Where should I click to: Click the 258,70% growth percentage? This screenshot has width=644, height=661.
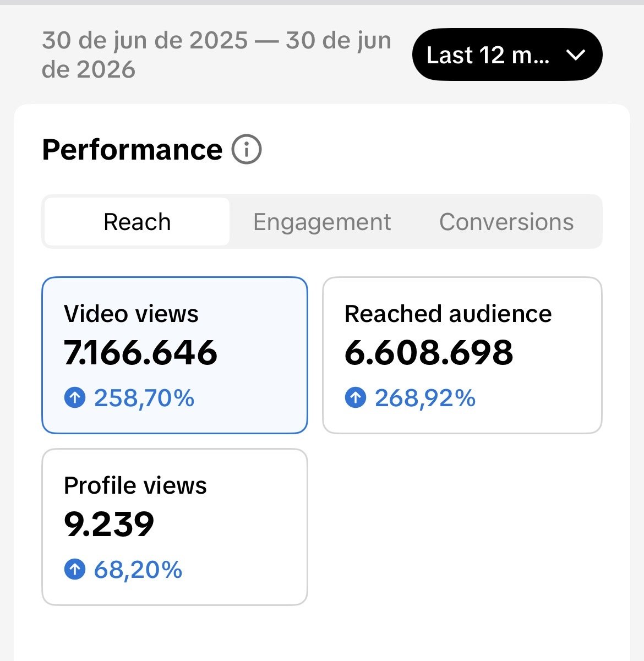(x=144, y=398)
